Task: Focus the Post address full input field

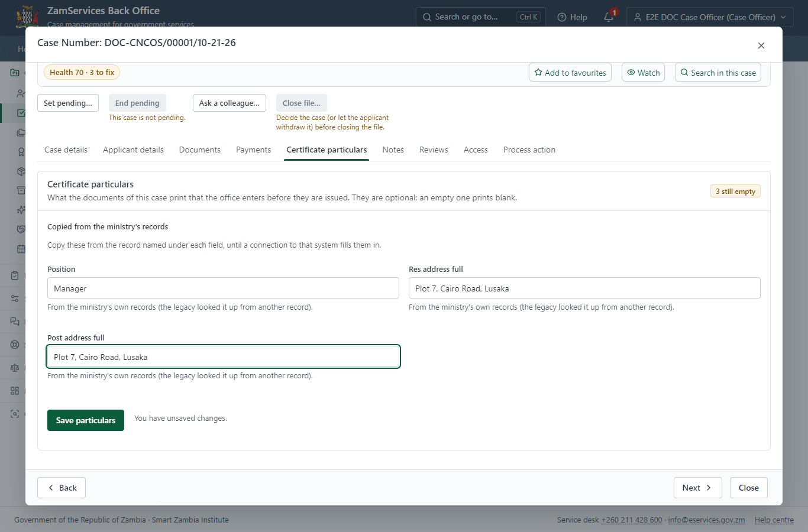Action: click(x=223, y=356)
